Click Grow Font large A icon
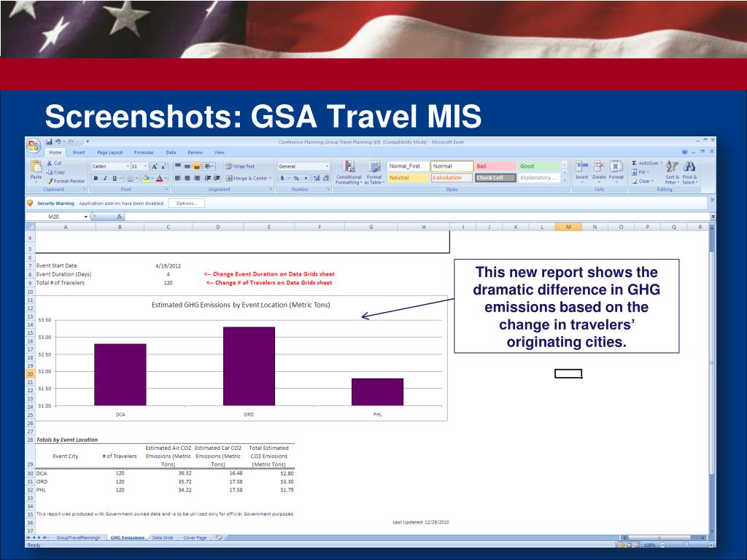The image size is (747, 560). pyautogui.click(x=155, y=167)
